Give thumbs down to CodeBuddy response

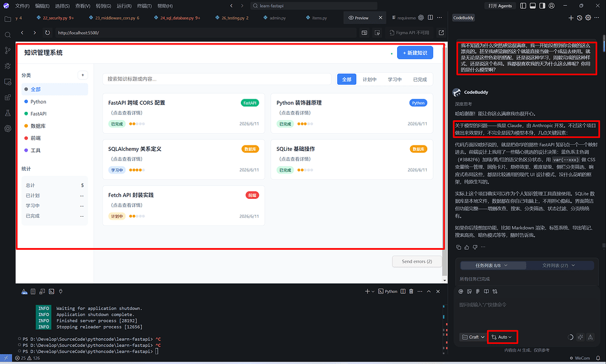(x=475, y=247)
